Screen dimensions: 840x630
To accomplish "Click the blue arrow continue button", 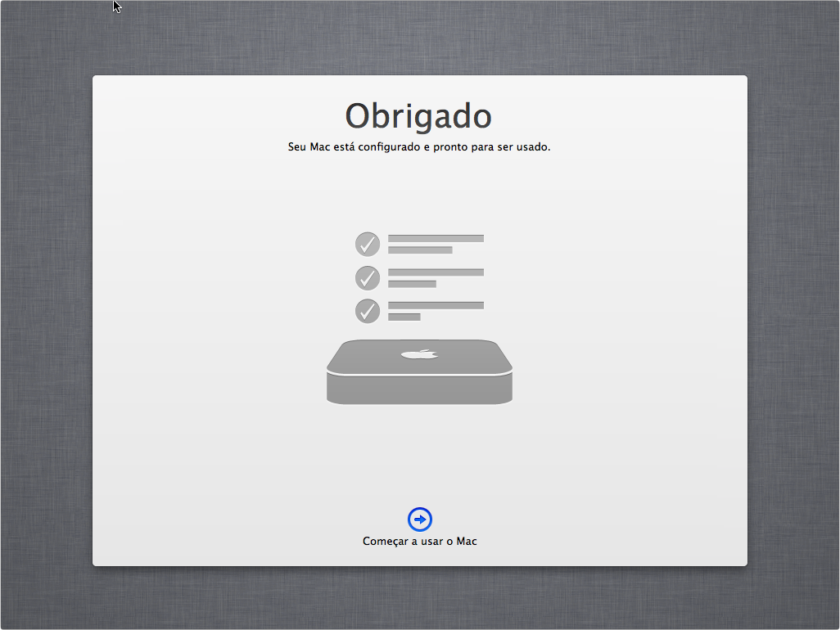I will tap(419, 519).
